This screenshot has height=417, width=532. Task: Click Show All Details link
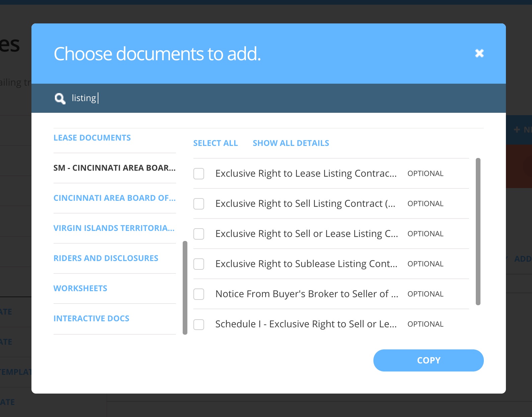coord(291,143)
